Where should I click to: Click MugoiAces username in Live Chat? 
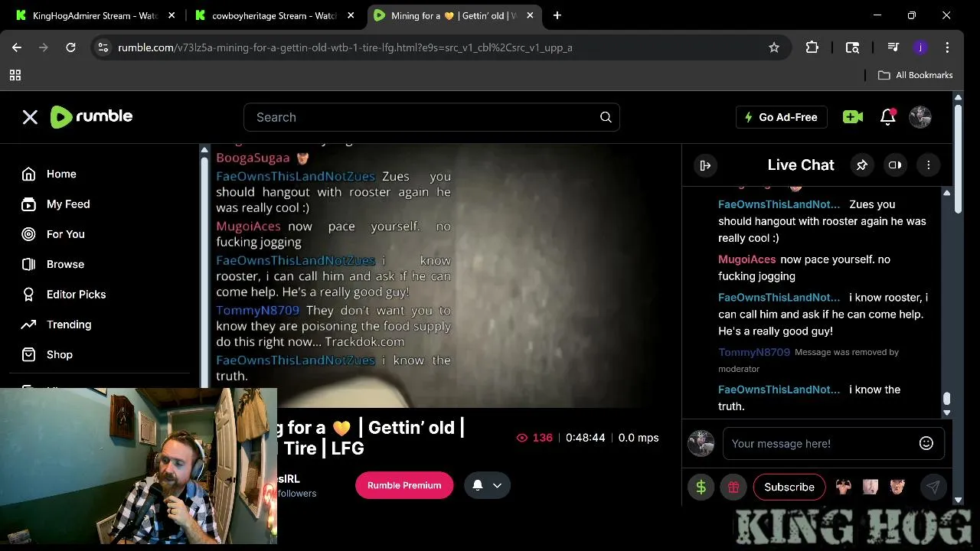coord(746,259)
